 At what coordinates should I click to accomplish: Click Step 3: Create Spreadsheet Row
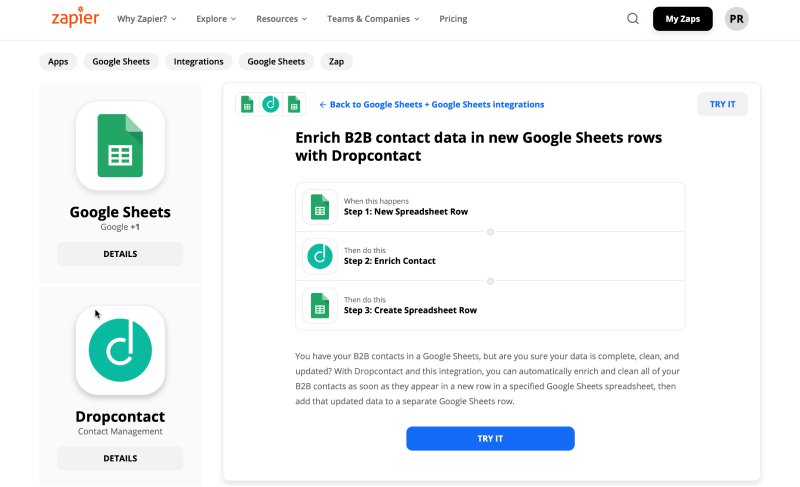(410, 310)
